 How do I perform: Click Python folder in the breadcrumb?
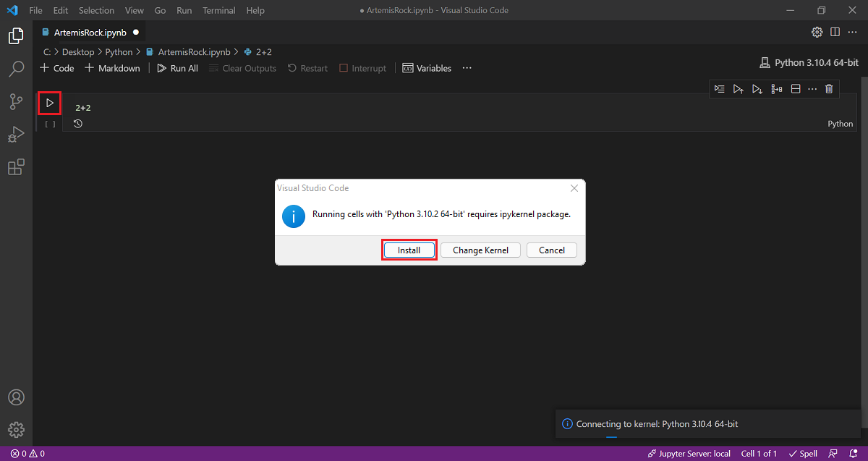[119, 52]
